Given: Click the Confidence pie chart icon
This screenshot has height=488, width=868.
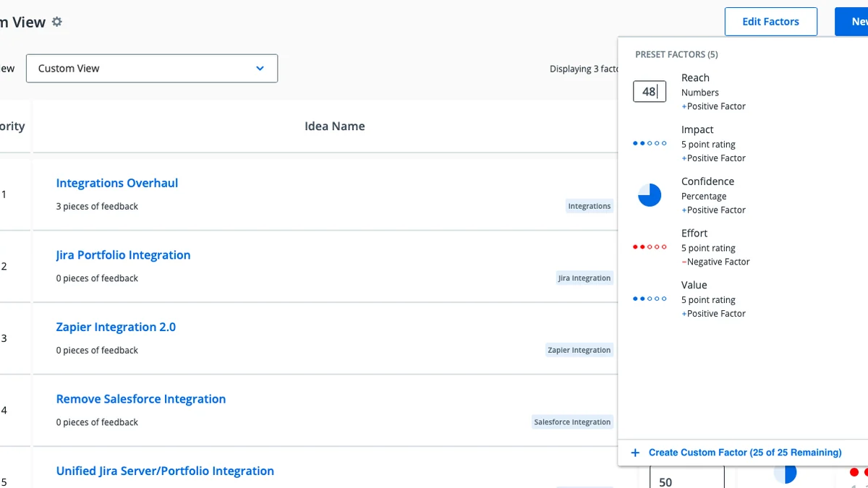Looking at the screenshot, I should click(650, 195).
